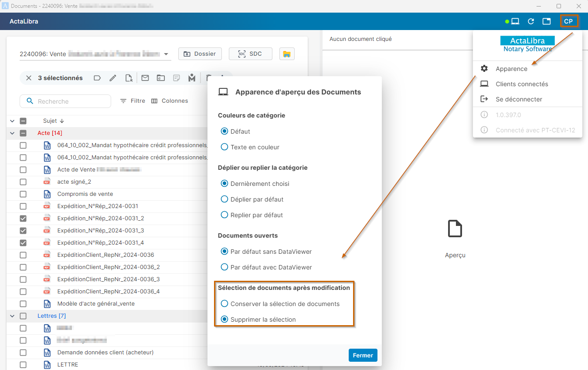Click the gear icon beside Apparence
The height and width of the screenshot is (370, 588).
tap(484, 68)
